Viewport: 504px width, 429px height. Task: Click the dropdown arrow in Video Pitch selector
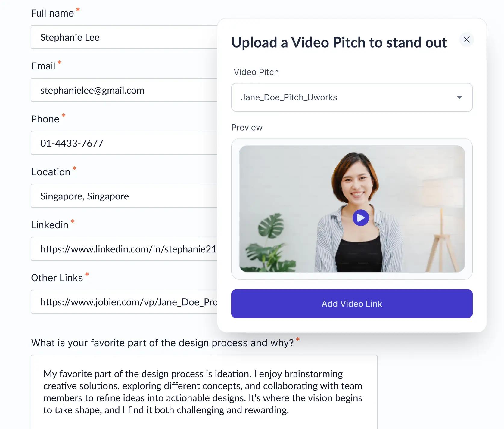pyautogui.click(x=459, y=97)
